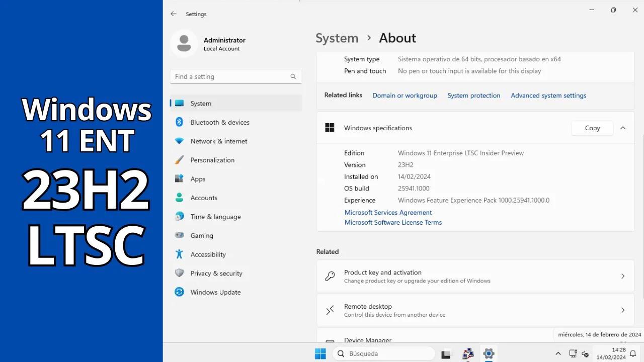Click the back arrow in Settings
The width and height of the screenshot is (644, 362).
pyautogui.click(x=174, y=14)
